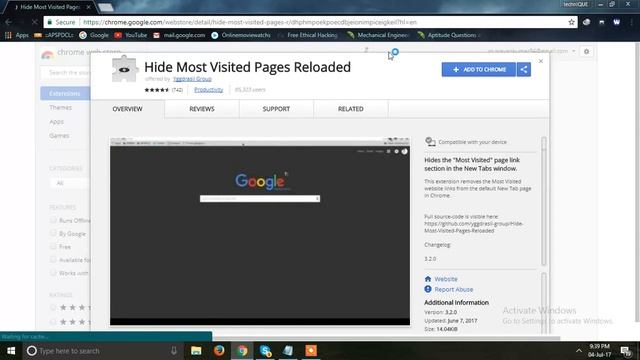Screen dimensions: 640x360
Task: Toggle the Available for checkbox
Action: click(x=53, y=259)
